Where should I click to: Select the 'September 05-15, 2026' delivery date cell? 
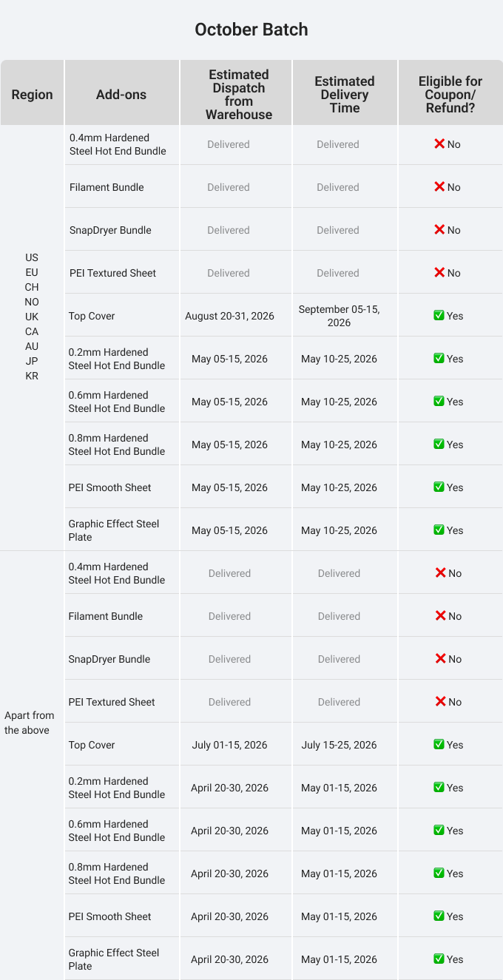coord(339,316)
